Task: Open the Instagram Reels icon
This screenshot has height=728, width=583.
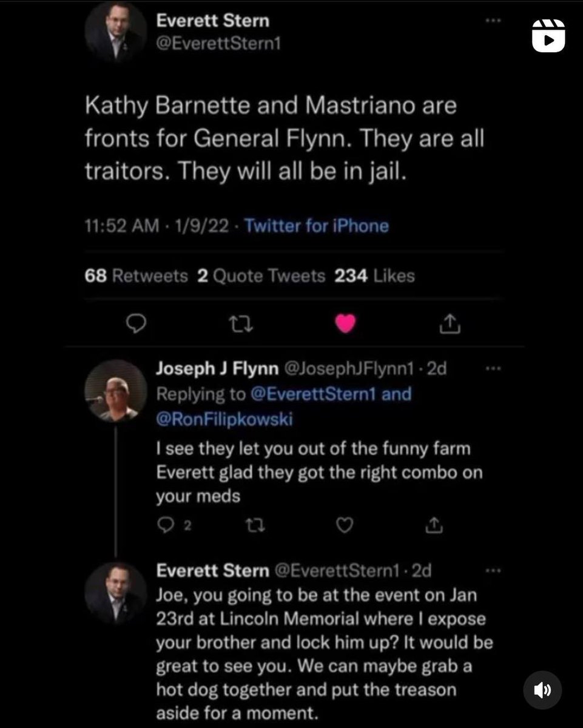Action: (x=548, y=35)
